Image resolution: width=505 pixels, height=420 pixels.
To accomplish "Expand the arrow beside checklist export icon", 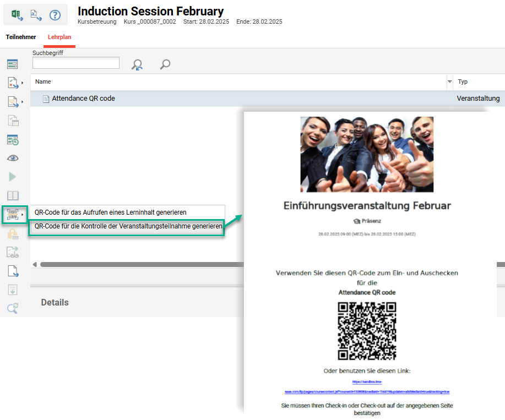I will tap(22, 83).
